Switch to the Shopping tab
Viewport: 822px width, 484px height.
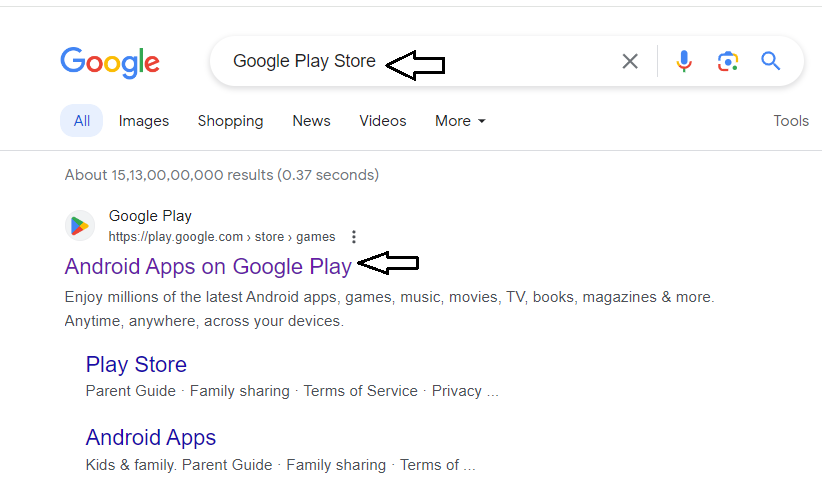click(x=230, y=121)
